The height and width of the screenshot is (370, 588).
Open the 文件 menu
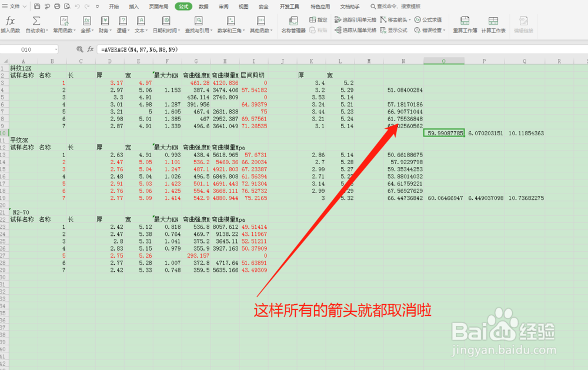tap(16, 5)
